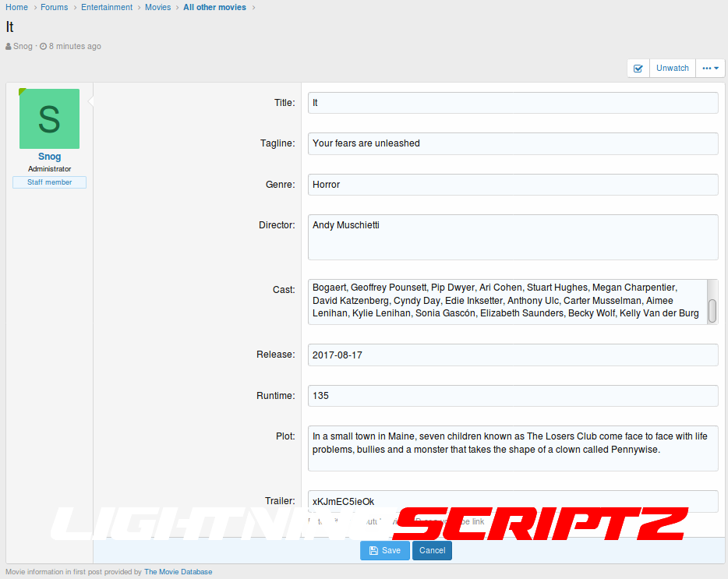Select the Release date field
The height and width of the screenshot is (579, 728).
512,355
